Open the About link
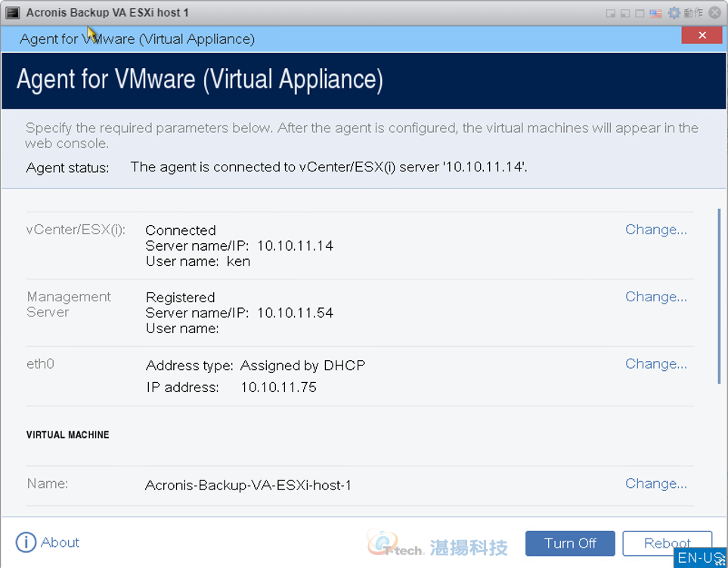 (x=60, y=542)
